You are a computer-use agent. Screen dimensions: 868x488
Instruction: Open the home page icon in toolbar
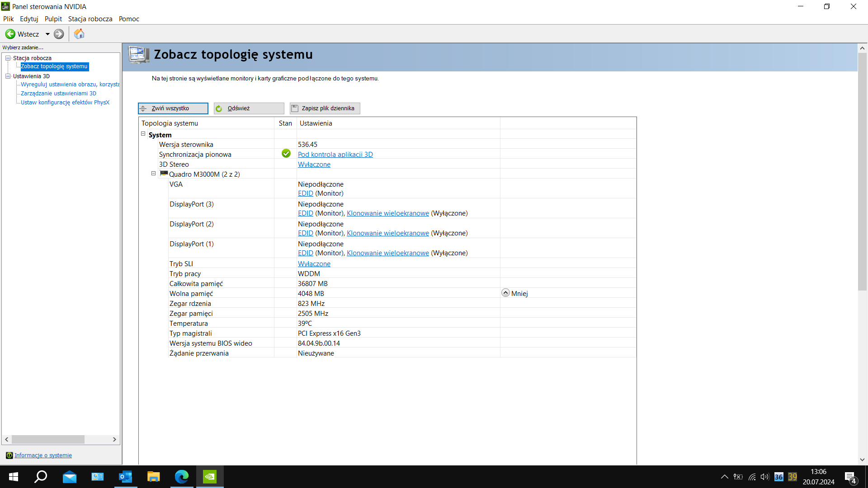79,34
